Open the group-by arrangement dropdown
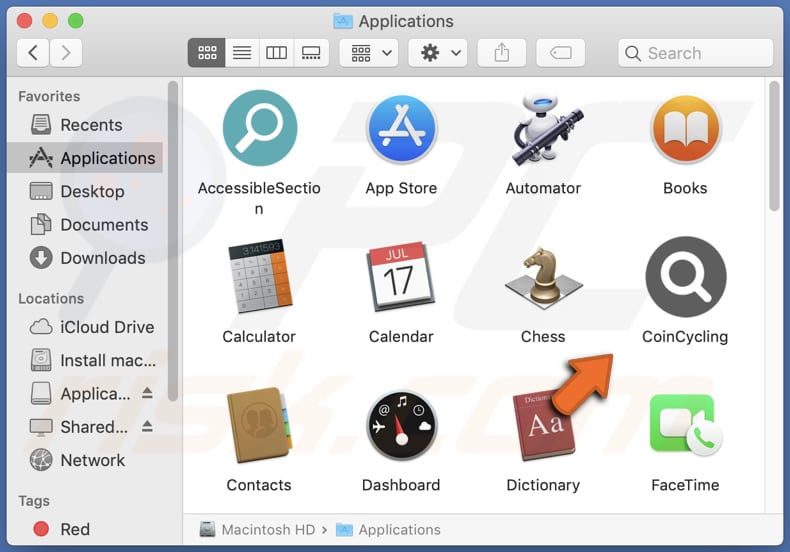790x552 pixels. tap(369, 52)
